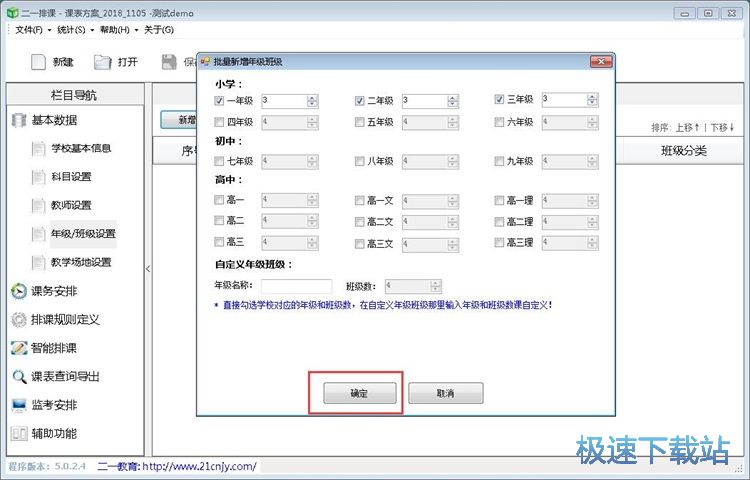
Task: Collapse the sidebar with the splitter arrow
Action: (148, 269)
